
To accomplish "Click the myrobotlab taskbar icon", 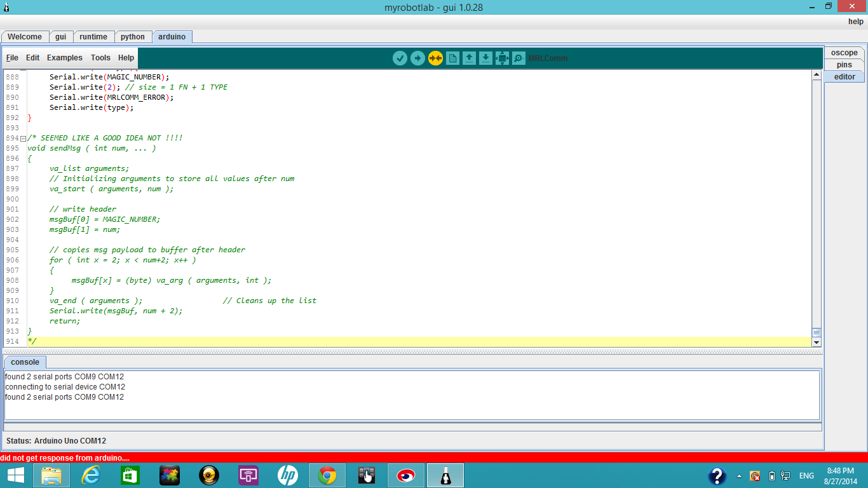I will (445, 475).
